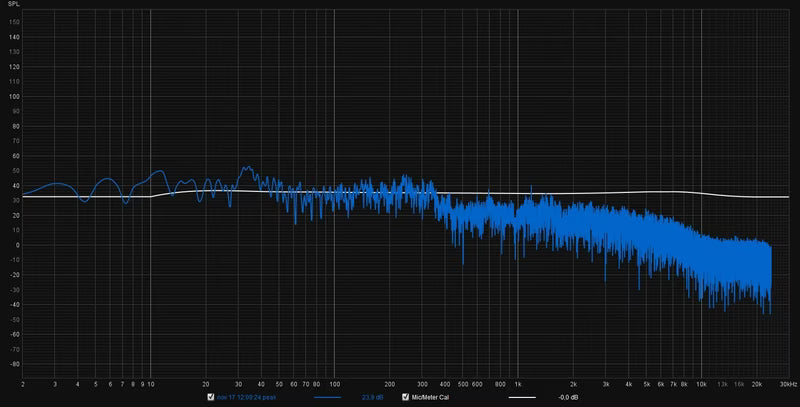Click the 1k label on frequency axis

(x=518, y=382)
